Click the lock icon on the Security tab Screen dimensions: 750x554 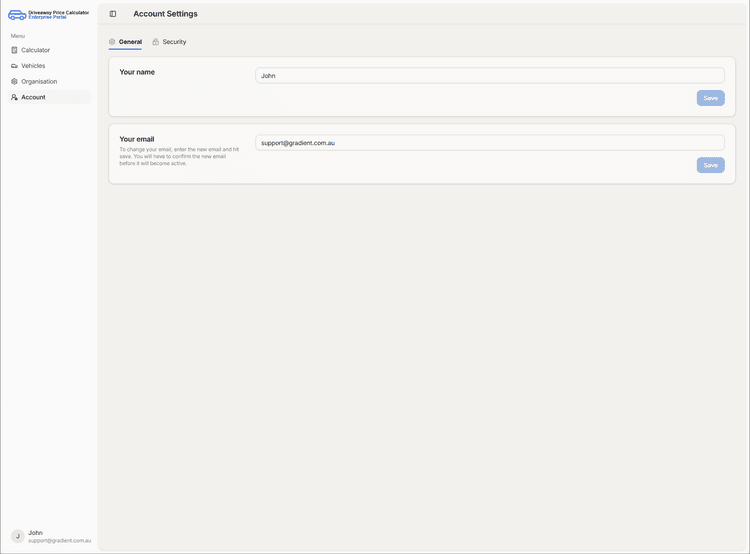[x=155, y=42]
